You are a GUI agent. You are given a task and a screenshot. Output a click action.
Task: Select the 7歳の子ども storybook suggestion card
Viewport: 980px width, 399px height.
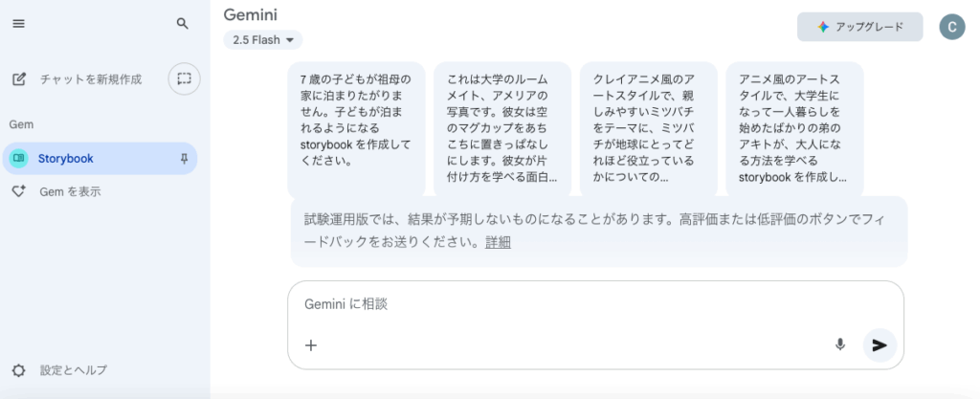(x=356, y=130)
